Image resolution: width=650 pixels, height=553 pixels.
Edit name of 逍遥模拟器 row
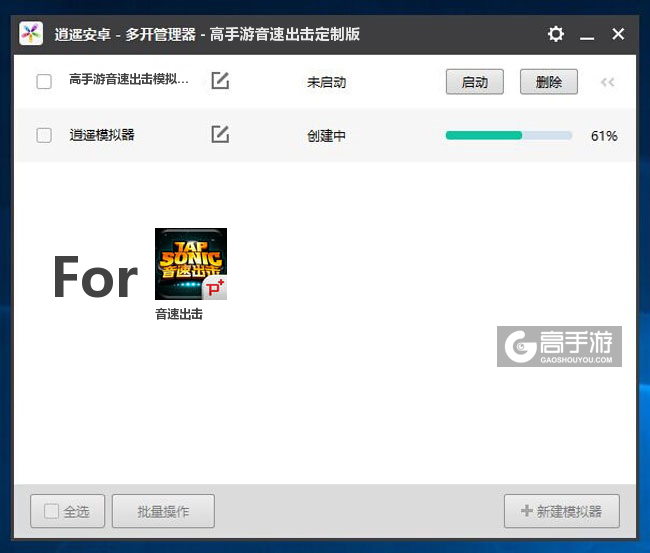coord(220,134)
